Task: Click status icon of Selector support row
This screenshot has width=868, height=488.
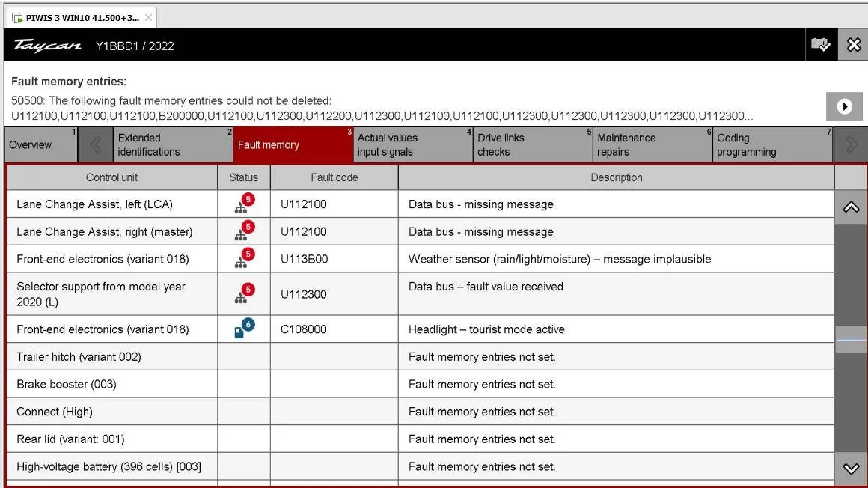Action: pyautogui.click(x=244, y=294)
